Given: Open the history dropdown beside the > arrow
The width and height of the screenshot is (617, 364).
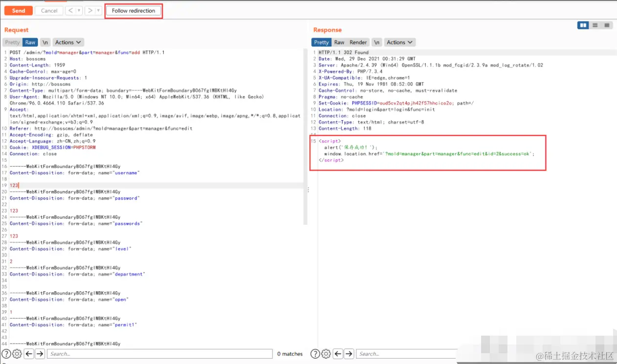Looking at the screenshot, I should pyautogui.click(x=99, y=11).
